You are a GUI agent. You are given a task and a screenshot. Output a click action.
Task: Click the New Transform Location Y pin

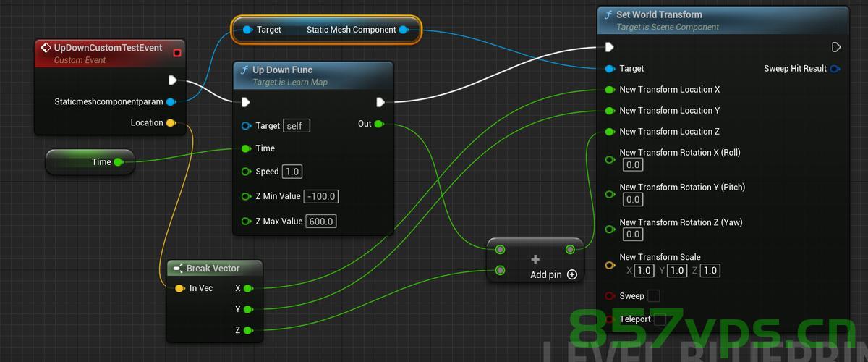point(610,111)
